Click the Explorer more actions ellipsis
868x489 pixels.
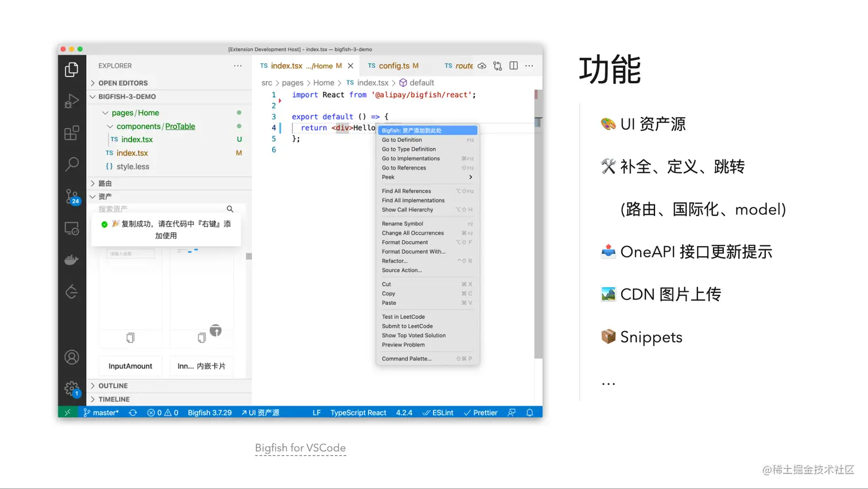pos(238,66)
